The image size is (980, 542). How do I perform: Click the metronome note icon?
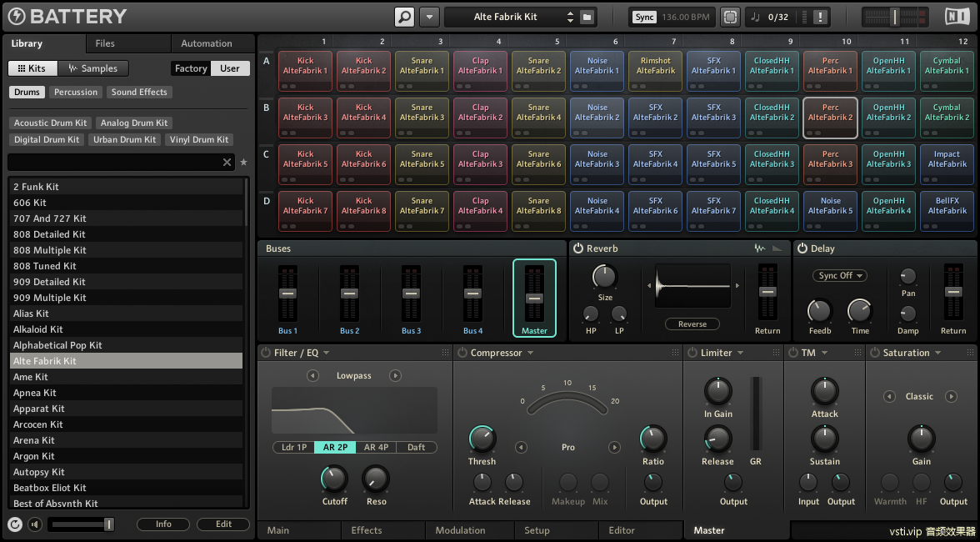[x=754, y=17]
